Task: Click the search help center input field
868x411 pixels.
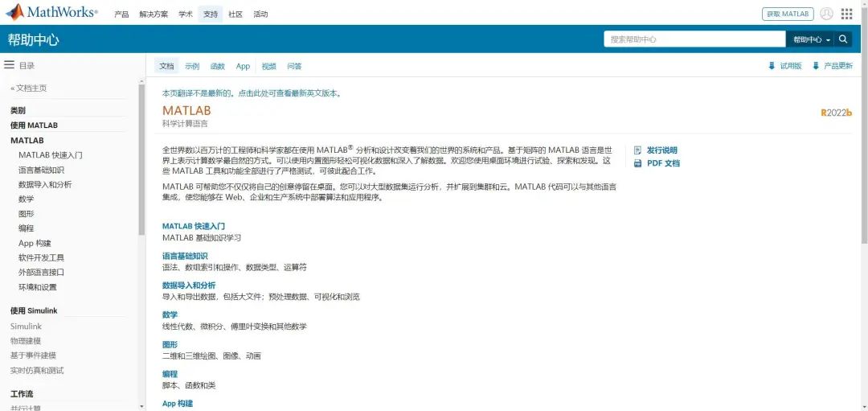Action: [694, 39]
